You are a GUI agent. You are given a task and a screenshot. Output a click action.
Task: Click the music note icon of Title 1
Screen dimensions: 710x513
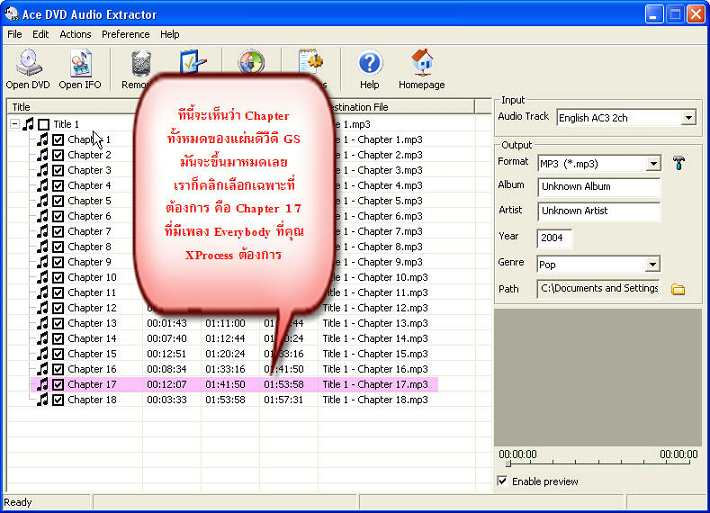click(x=29, y=124)
